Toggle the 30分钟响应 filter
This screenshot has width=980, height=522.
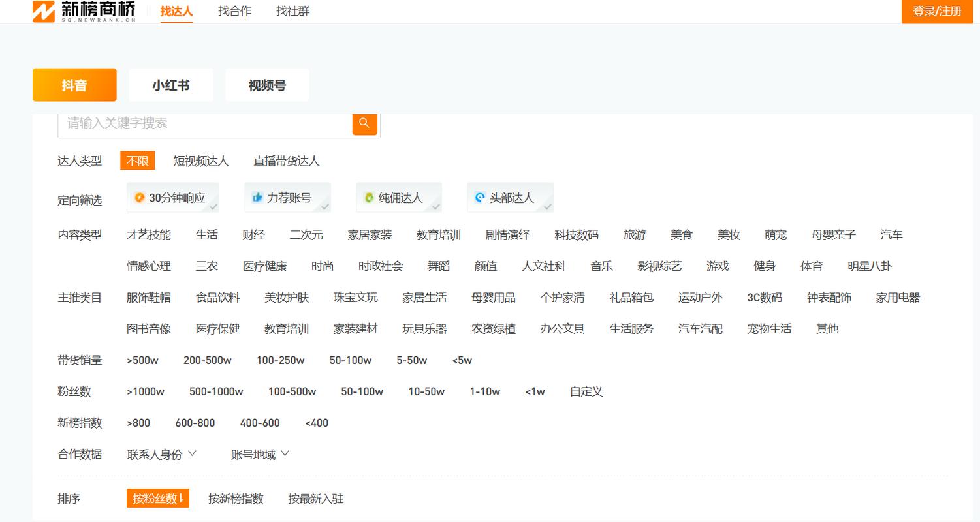pyautogui.click(x=173, y=198)
